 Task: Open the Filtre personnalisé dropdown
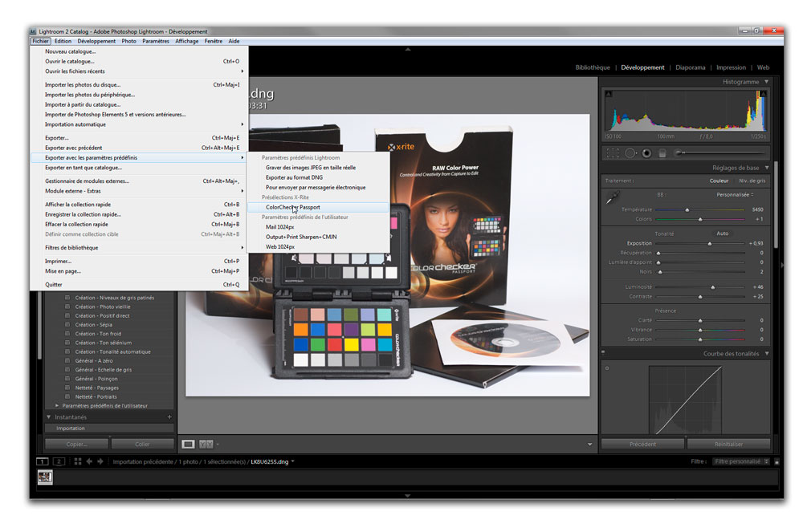741,461
